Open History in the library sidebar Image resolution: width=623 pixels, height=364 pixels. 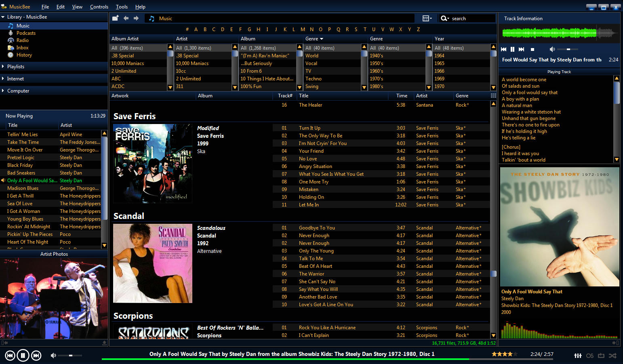coord(24,55)
